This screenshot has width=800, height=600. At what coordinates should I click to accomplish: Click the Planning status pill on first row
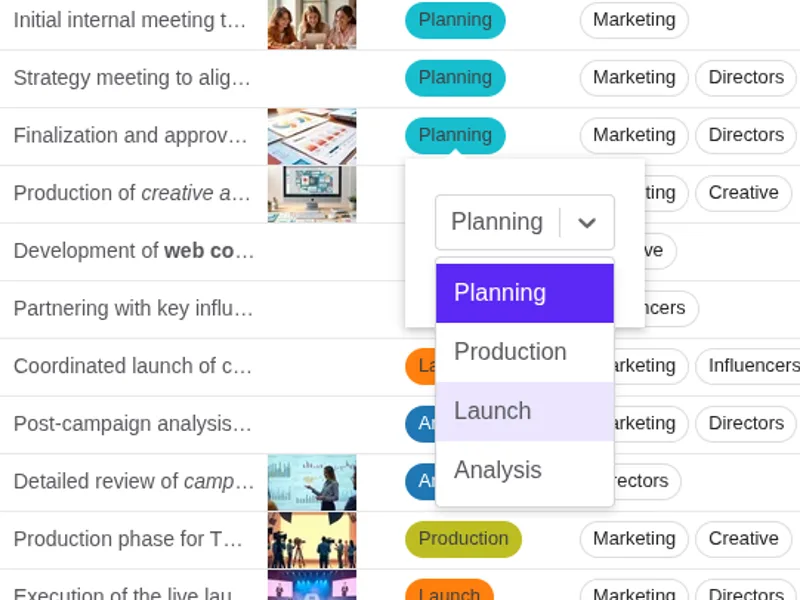(x=455, y=19)
